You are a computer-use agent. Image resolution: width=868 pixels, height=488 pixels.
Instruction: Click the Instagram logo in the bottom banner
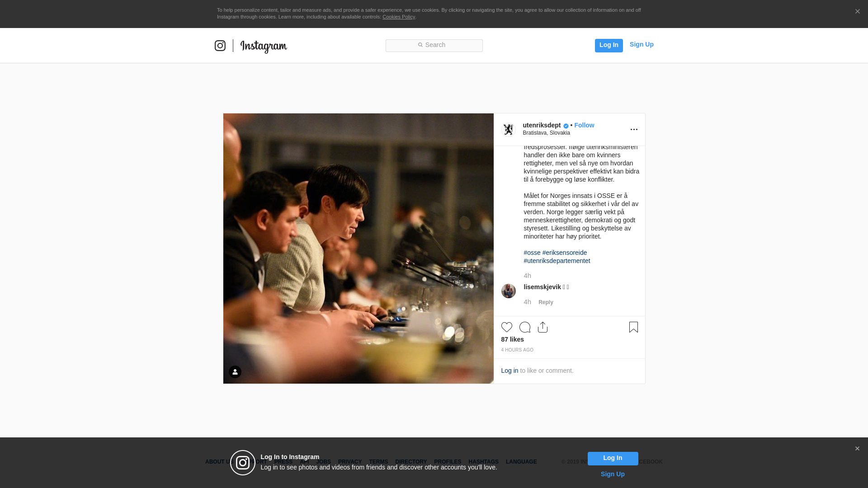[x=243, y=463]
